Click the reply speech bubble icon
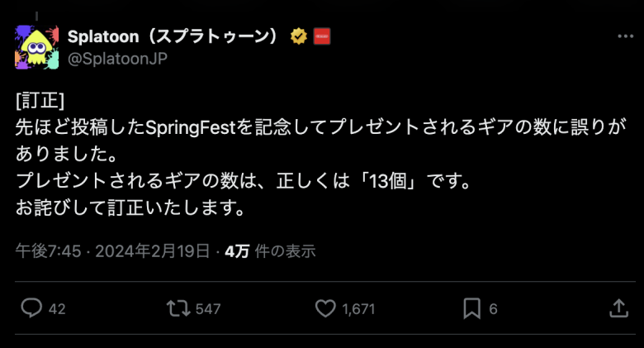This screenshot has width=644, height=348. tap(31, 308)
